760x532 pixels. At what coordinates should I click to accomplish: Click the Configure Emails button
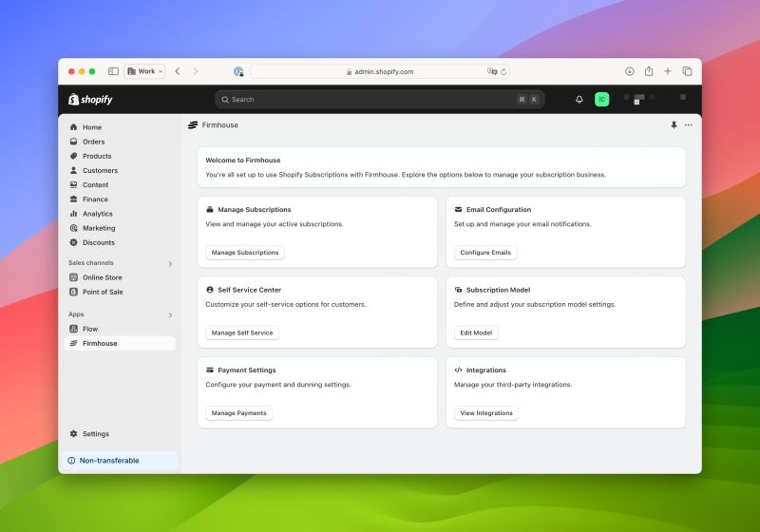pyautogui.click(x=485, y=253)
